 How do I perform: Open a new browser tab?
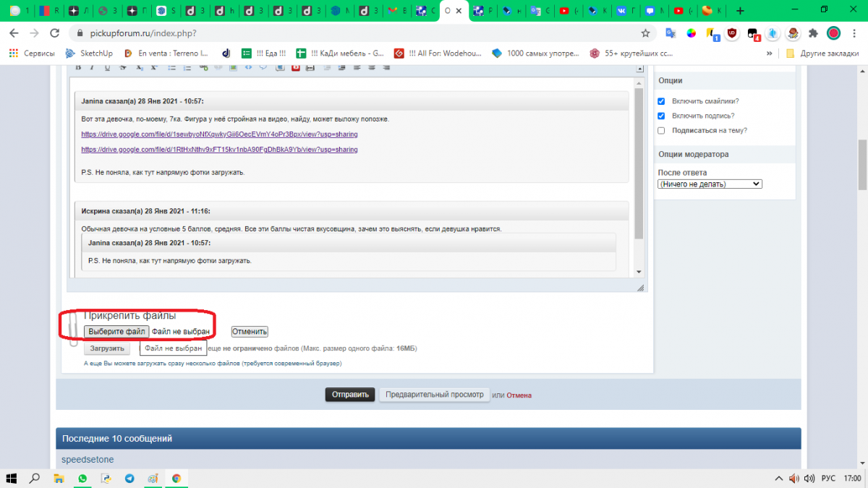click(740, 11)
